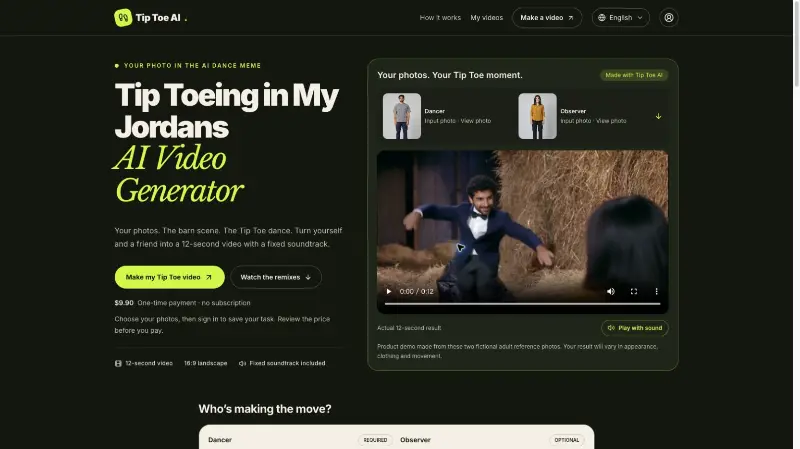800x449 pixels.
Task: Open the user account profile icon
Action: (x=669, y=17)
